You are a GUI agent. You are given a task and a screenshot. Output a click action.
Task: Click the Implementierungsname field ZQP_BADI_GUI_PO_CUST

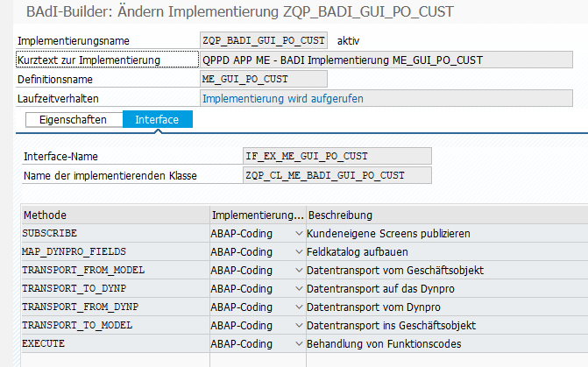(264, 41)
